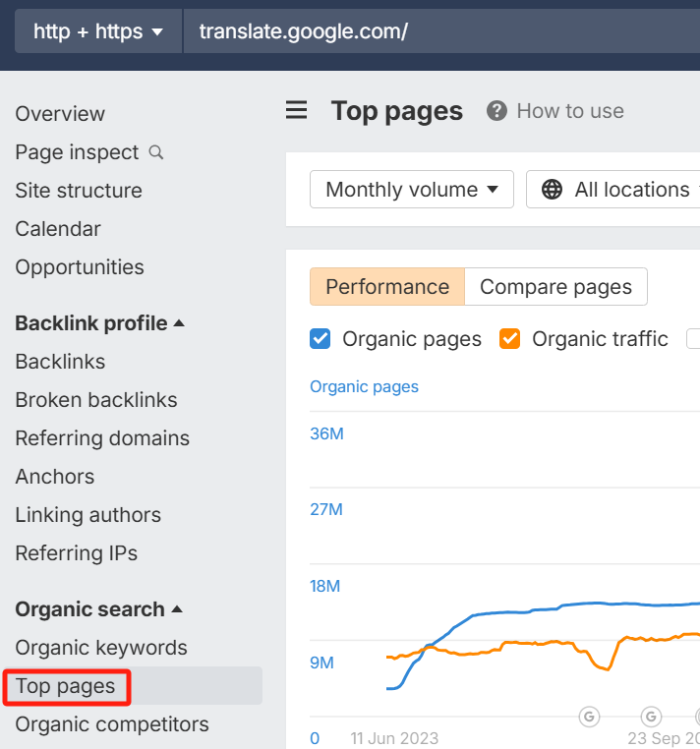
Task: Uncheck the Organic pages checkbox
Action: tap(320, 339)
